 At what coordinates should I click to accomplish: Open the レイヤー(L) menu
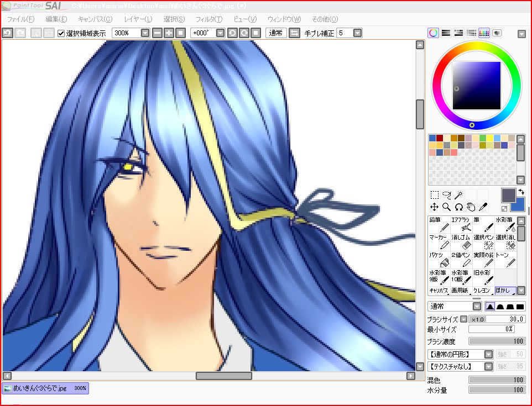click(x=138, y=19)
